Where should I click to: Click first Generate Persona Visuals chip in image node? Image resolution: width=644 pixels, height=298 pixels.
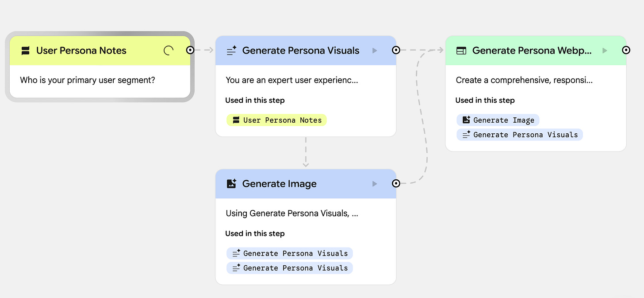tap(290, 253)
